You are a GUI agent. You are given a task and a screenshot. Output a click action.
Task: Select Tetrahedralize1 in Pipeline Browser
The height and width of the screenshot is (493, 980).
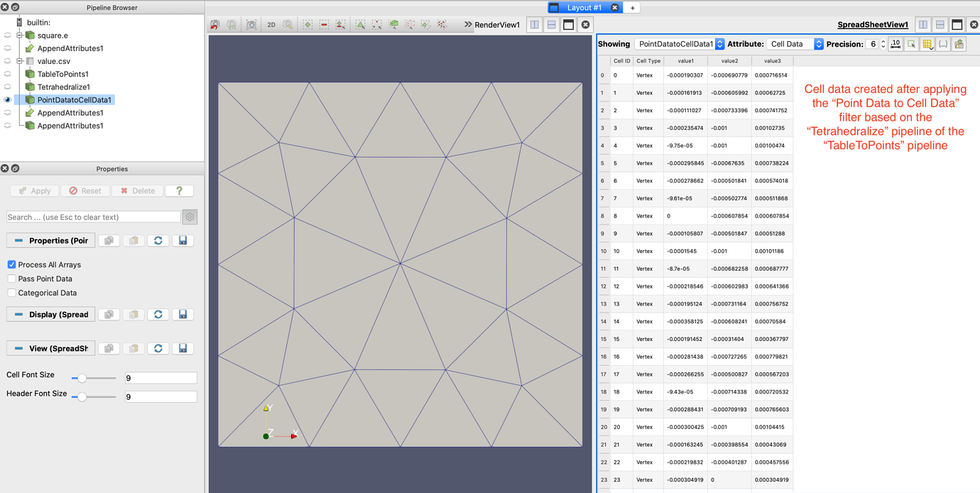[63, 87]
